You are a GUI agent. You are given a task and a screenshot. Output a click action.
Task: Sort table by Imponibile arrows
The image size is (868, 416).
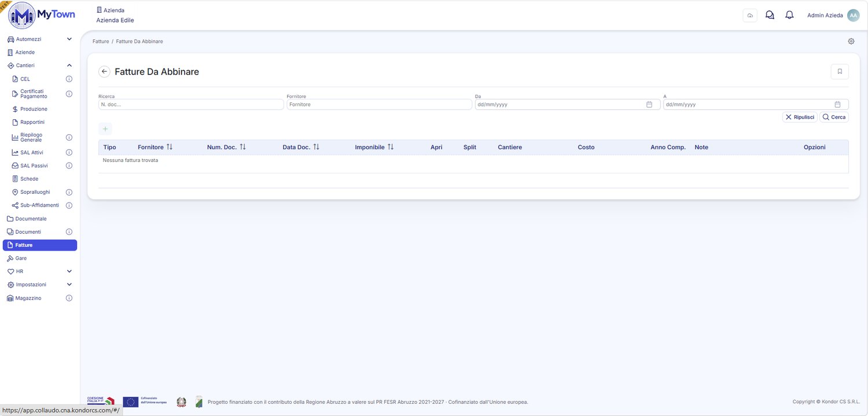pos(391,147)
